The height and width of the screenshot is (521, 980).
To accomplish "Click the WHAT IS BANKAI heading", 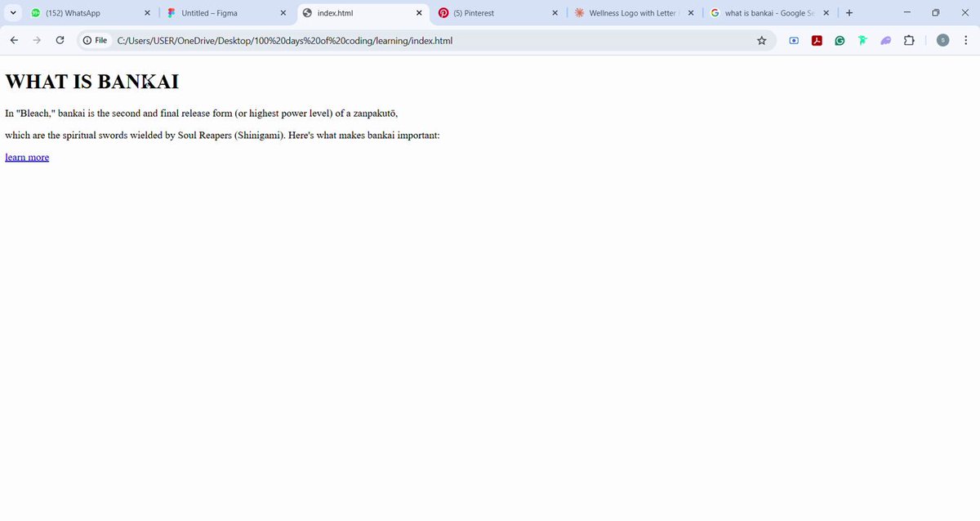I will tap(91, 82).
